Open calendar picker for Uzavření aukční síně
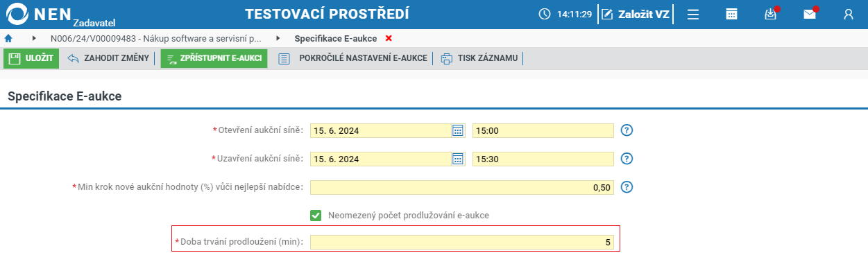Screen dimensions: 868x253 tap(458, 159)
